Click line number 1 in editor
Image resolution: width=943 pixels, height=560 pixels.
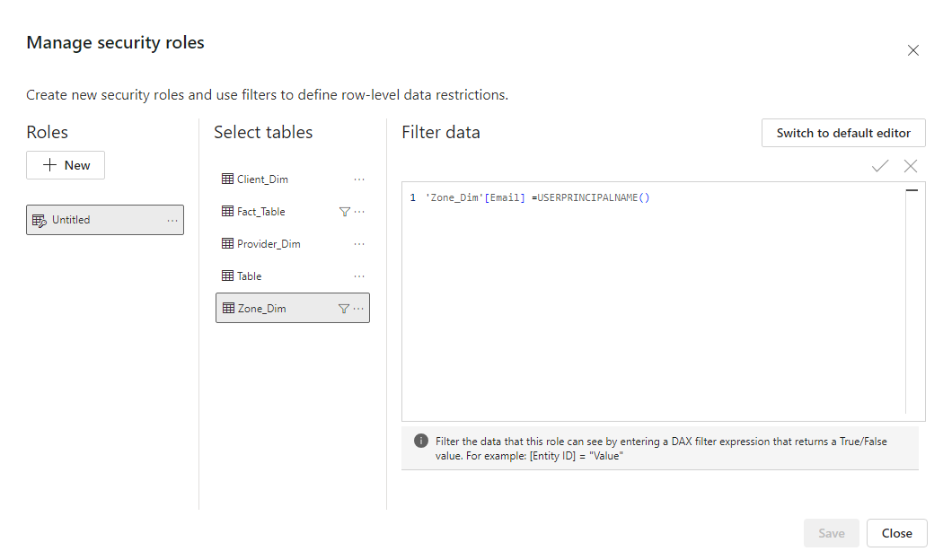pyautogui.click(x=412, y=197)
